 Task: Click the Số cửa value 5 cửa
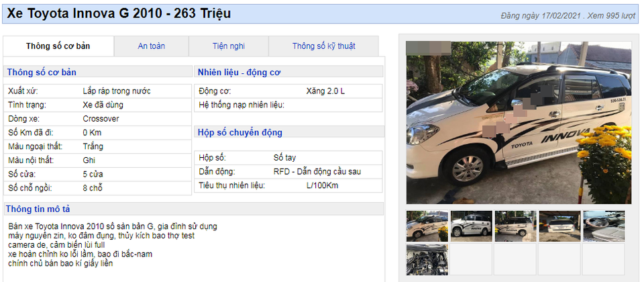point(93,175)
